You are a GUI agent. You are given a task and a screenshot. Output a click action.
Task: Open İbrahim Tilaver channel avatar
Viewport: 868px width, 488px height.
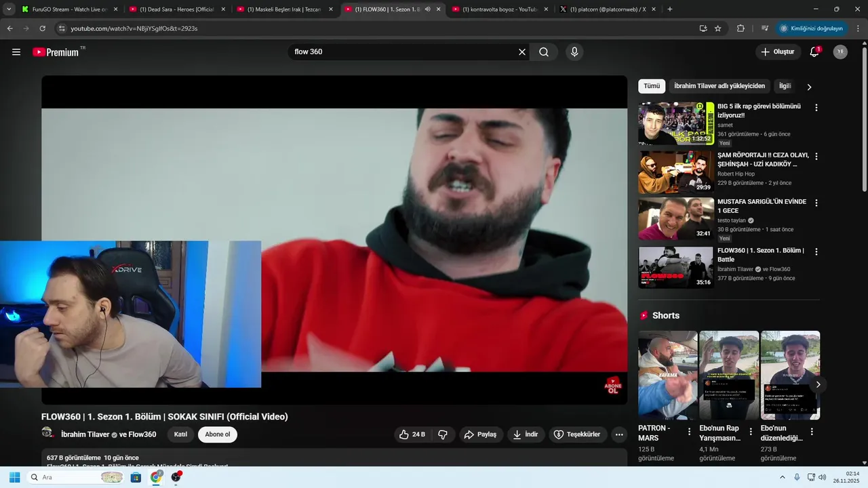pyautogui.click(x=47, y=432)
